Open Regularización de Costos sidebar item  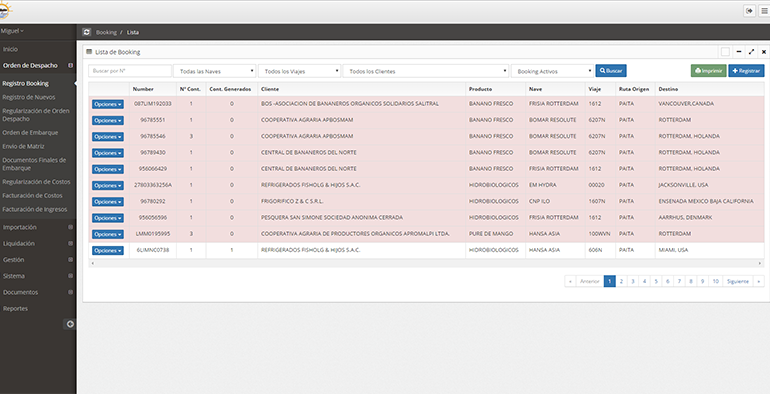click(x=36, y=182)
